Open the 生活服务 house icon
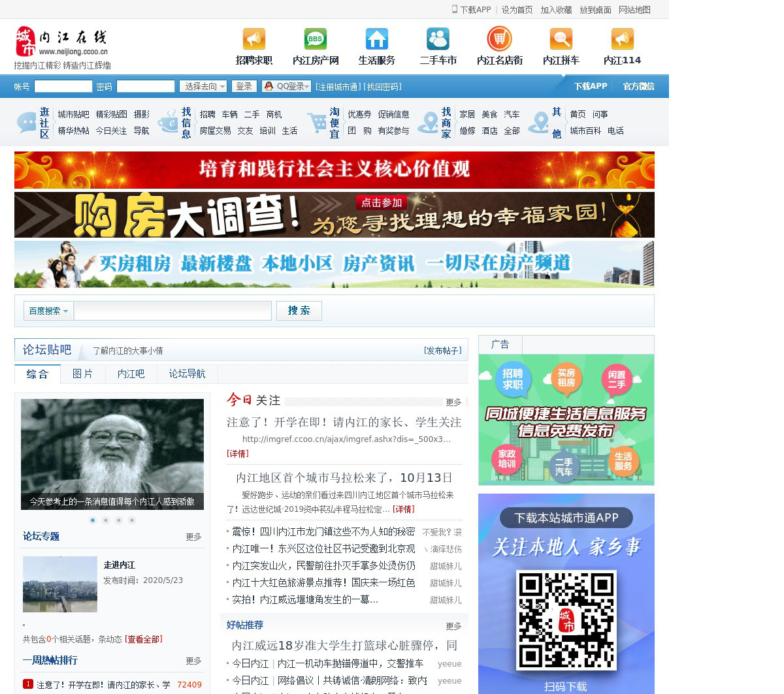 [377, 39]
